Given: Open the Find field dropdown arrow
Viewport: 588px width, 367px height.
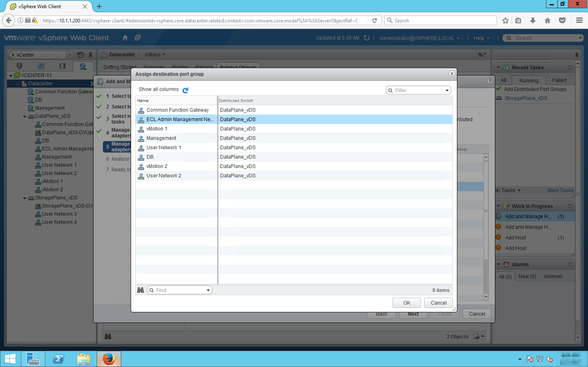Looking at the screenshot, I should point(208,290).
